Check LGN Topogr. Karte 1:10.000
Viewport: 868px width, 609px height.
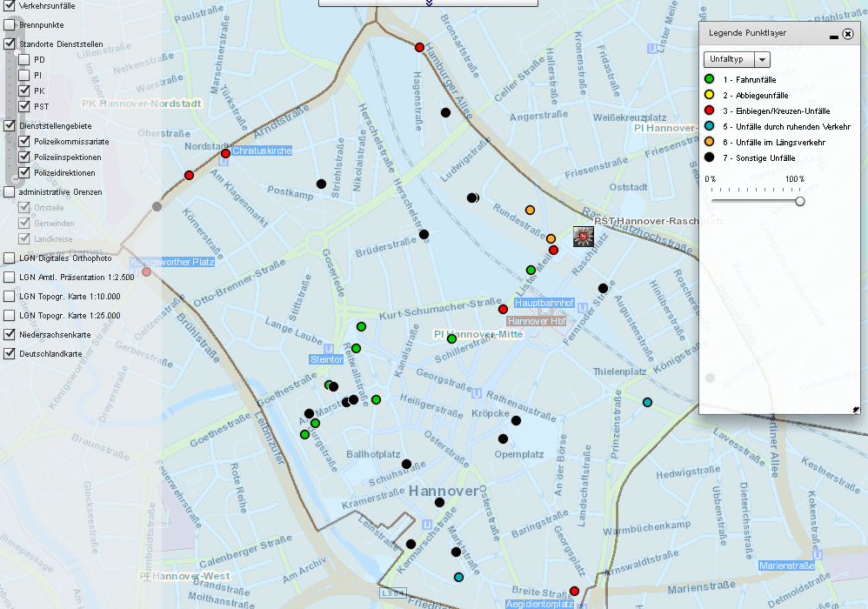[x=10, y=296]
